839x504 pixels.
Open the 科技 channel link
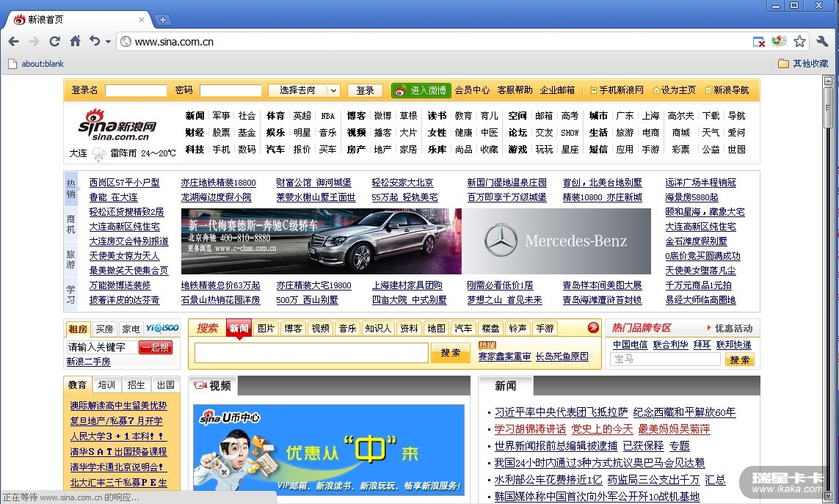pos(195,149)
